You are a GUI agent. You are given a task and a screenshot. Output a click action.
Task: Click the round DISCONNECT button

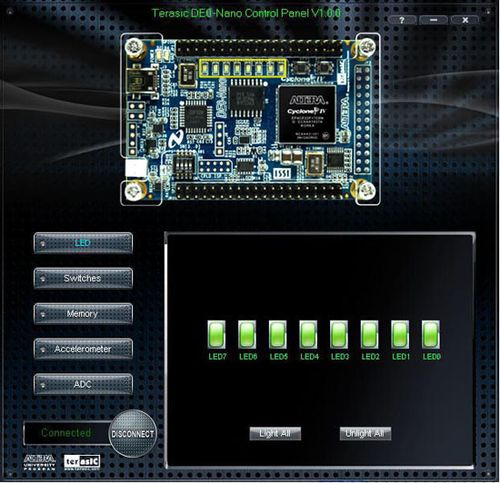(x=133, y=434)
